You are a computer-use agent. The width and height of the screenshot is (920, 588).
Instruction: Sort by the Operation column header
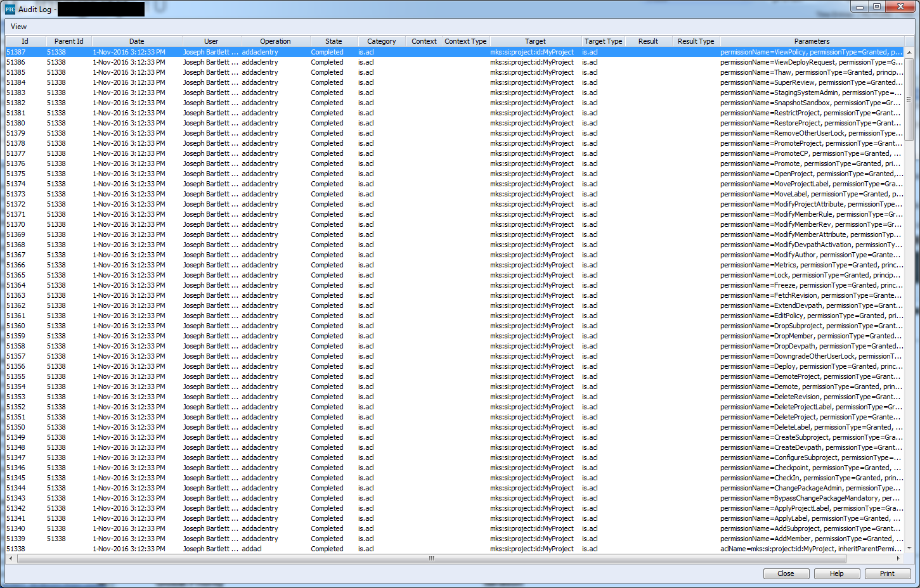pos(275,41)
